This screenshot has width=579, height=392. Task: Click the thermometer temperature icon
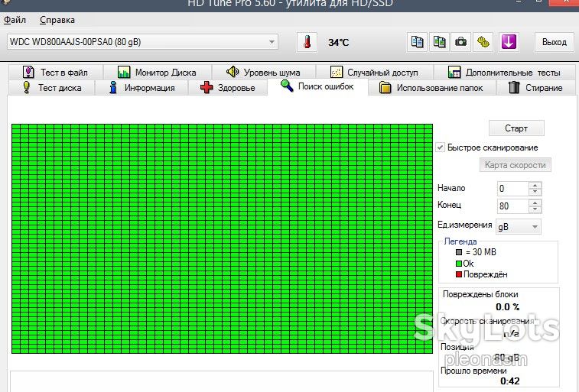click(307, 42)
